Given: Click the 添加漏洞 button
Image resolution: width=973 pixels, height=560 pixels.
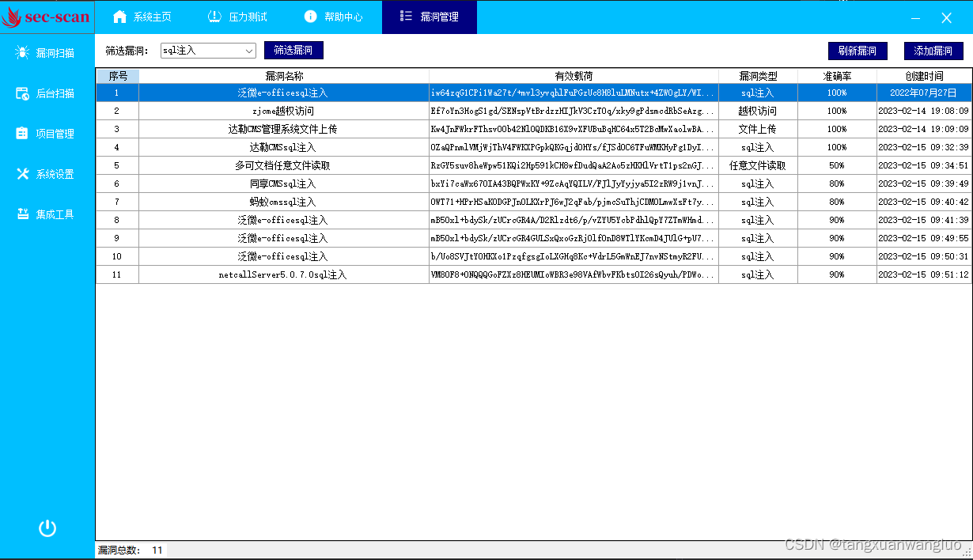Looking at the screenshot, I should [x=933, y=51].
